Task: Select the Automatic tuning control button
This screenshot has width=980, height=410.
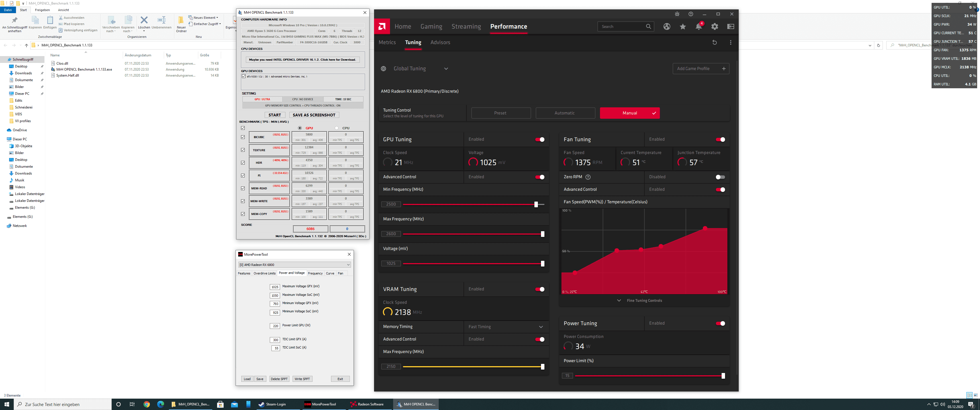Action: pyautogui.click(x=565, y=113)
